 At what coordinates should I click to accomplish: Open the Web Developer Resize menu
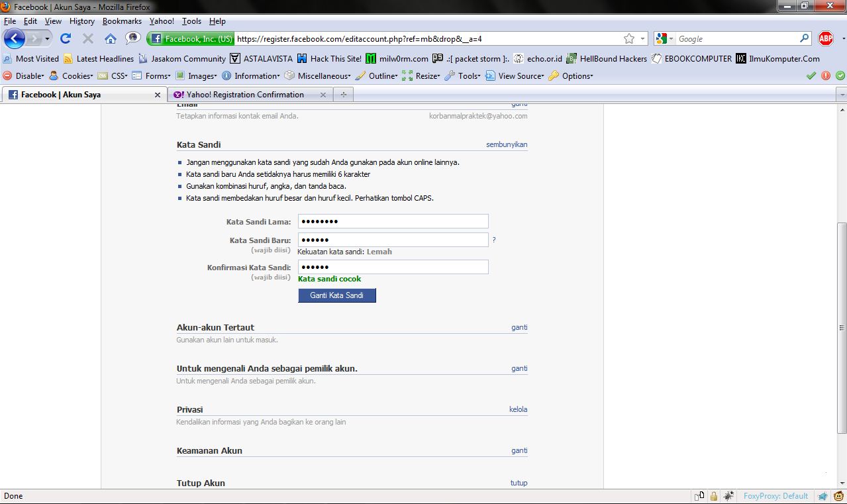click(x=422, y=76)
